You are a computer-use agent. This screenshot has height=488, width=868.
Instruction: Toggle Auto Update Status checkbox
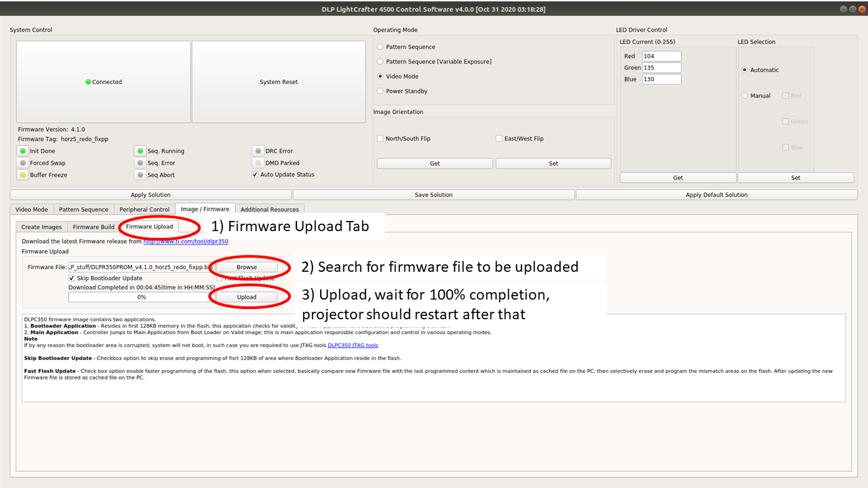255,174
